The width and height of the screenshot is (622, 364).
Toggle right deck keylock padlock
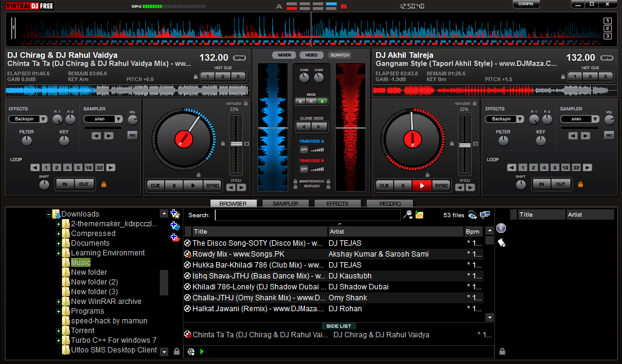click(474, 103)
